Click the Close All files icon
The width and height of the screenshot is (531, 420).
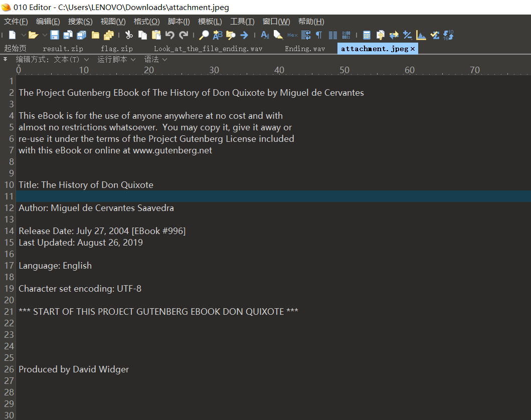(109, 35)
